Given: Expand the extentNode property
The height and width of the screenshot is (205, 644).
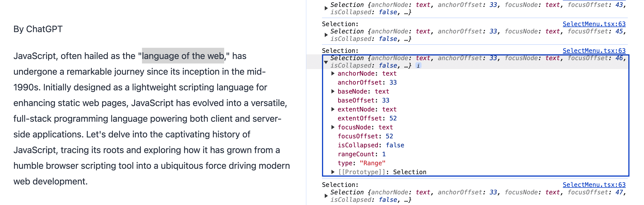Looking at the screenshot, I should point(333,109).
